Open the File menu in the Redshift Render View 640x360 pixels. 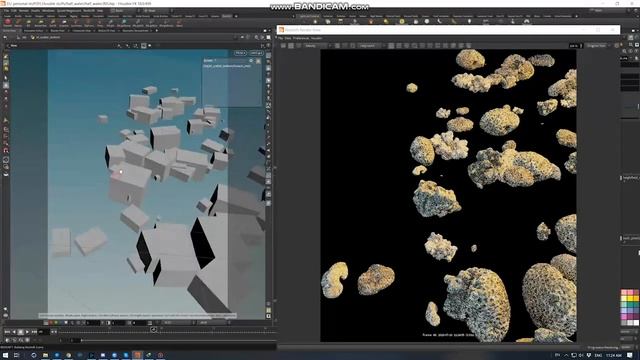[x=281, y=38]
